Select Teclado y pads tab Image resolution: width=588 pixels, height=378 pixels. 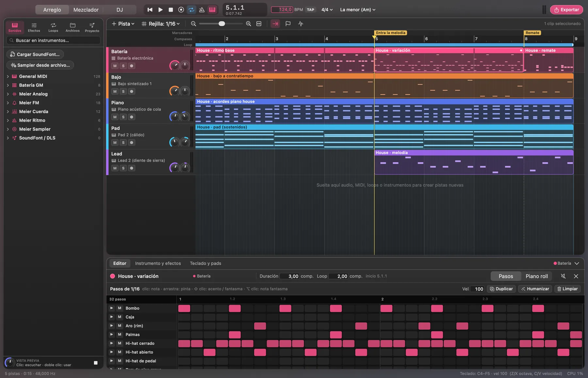(205, 263)
